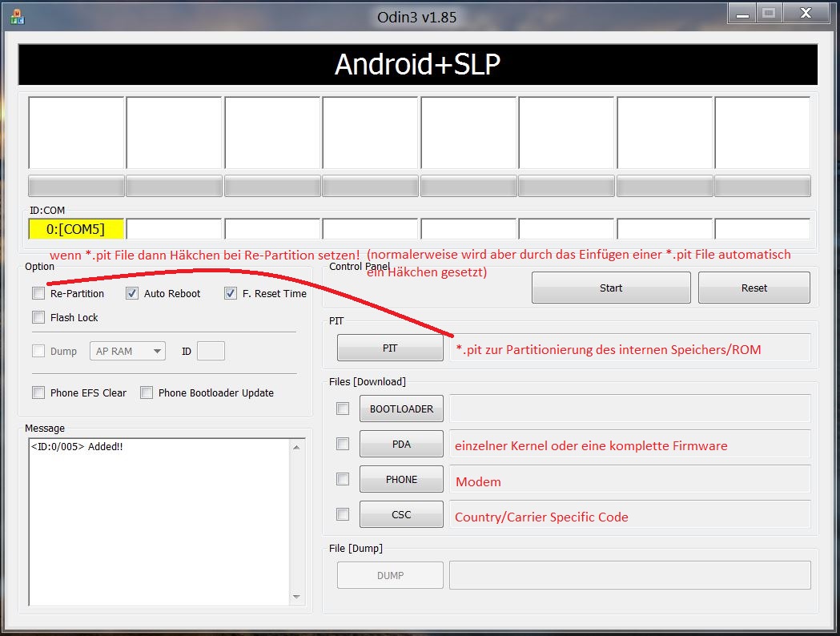Click the ID input field beside Dump

click(211, 351)
